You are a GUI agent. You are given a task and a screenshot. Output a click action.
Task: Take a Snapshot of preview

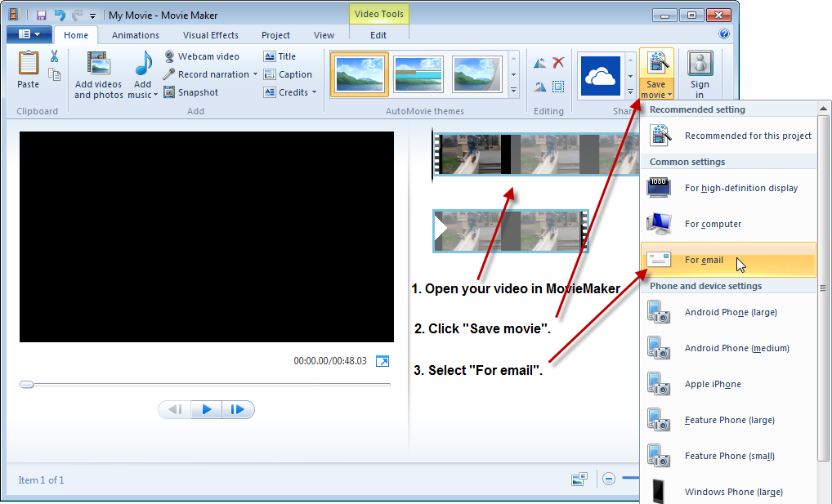[x=191, y=92]
